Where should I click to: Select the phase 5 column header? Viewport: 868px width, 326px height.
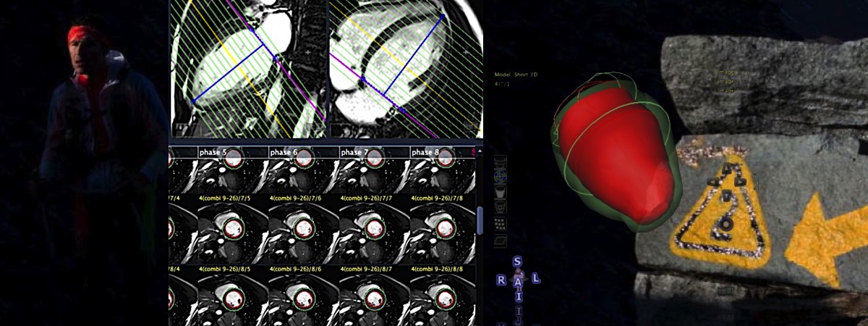[213, 153]
